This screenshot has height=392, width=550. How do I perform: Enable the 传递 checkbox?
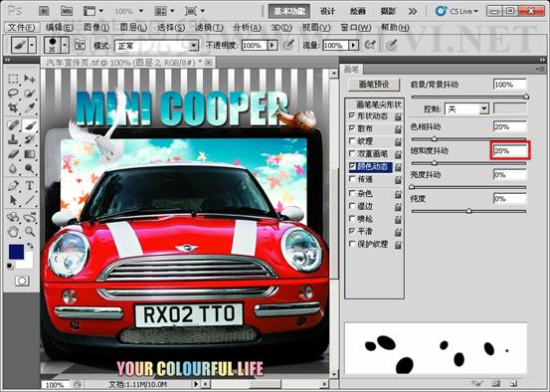point(352,179)
